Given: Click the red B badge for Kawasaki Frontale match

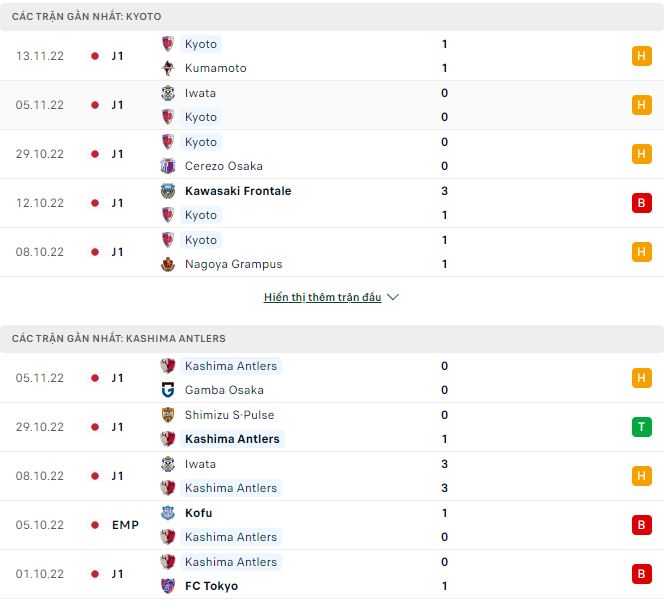Looking at the screenshot, I should point(641,203).
